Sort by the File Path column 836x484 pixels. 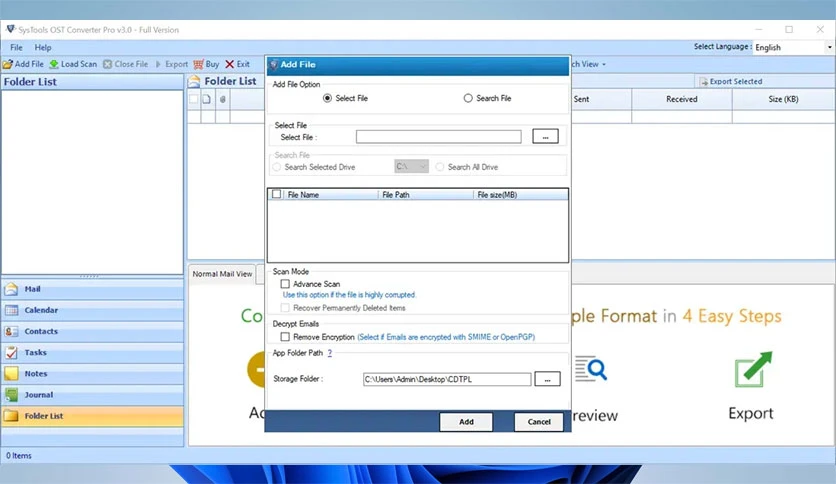pyautogui.click(x=425, y=195)
